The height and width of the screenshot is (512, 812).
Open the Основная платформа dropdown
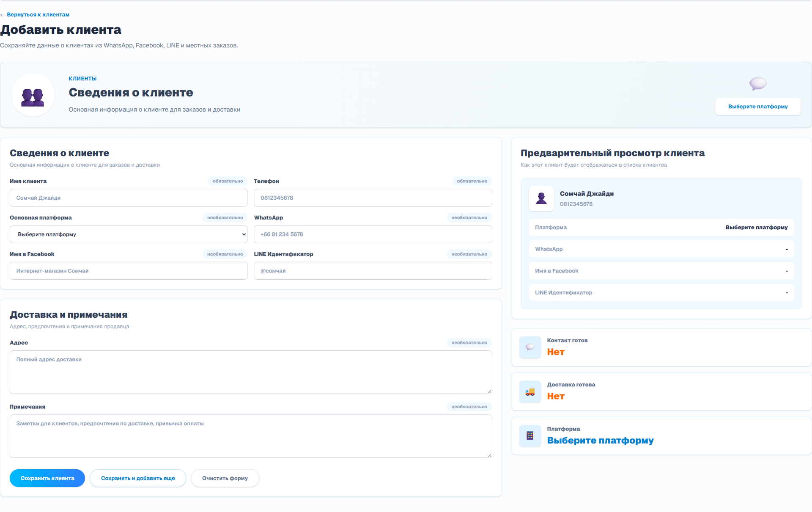coord(129,234)
